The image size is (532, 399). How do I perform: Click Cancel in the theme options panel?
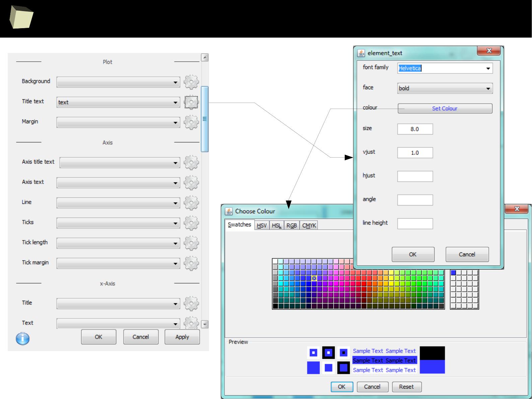[x=141, y=337]
